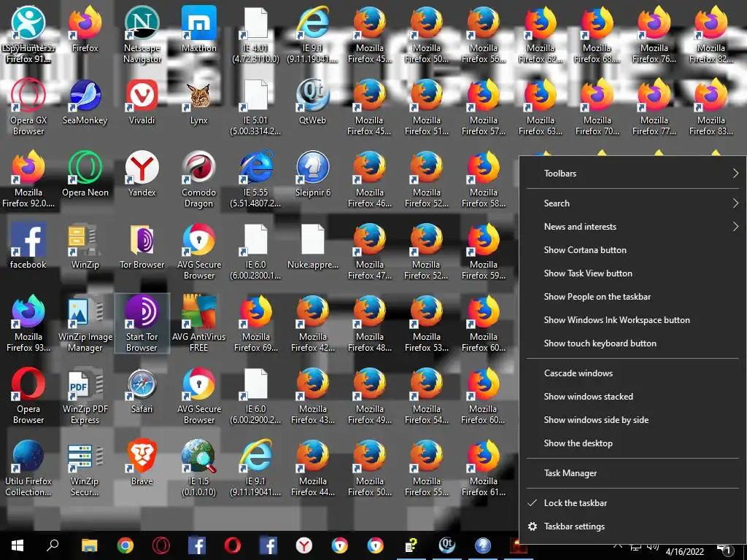Select the IE 1.5 desktop icon

coord(198,468)
